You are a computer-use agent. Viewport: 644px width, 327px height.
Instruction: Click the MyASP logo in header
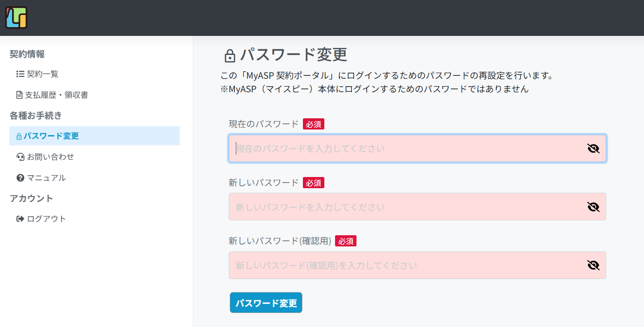point(16,18)
